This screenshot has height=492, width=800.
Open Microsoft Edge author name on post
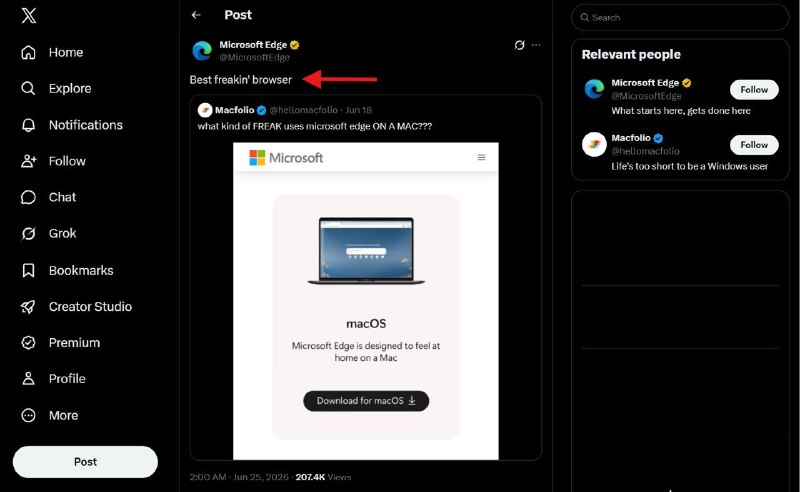pyautogui.click(x=253, y=45)
